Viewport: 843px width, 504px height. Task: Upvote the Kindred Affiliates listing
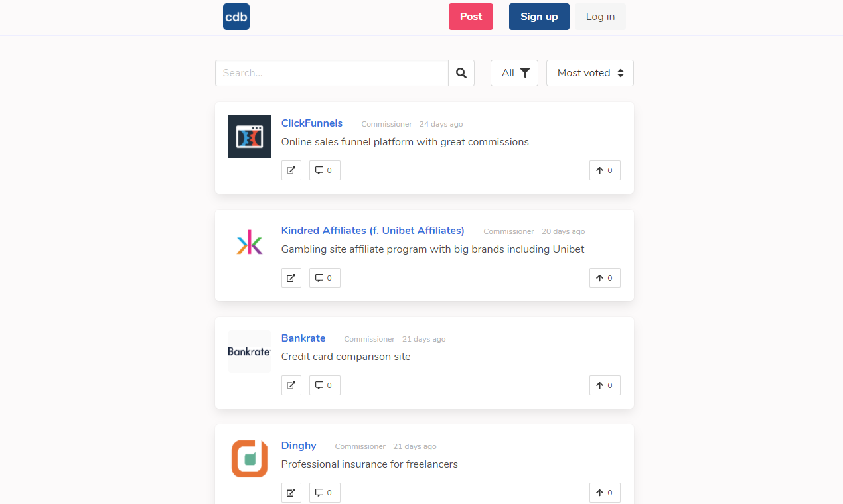pos(604,278)
